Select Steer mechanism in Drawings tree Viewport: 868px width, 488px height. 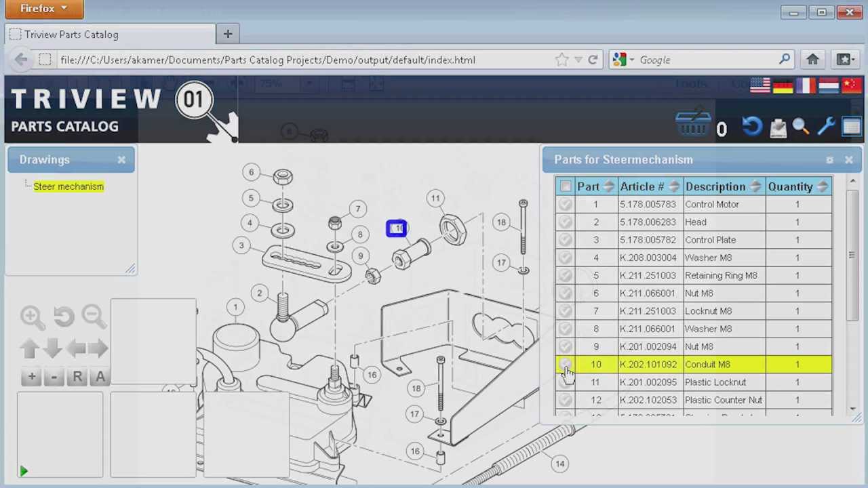68,186
